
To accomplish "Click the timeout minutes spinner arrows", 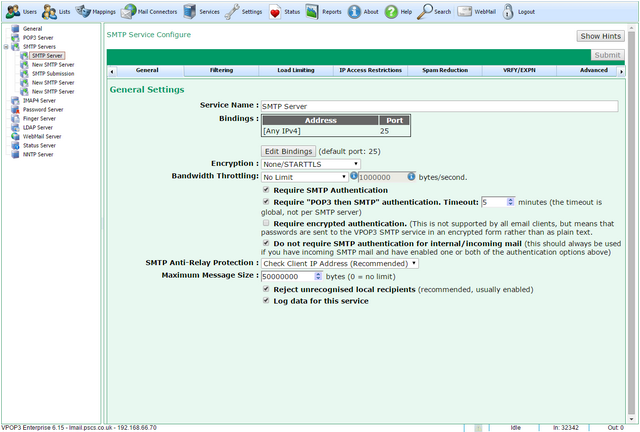I will (510, 202).
